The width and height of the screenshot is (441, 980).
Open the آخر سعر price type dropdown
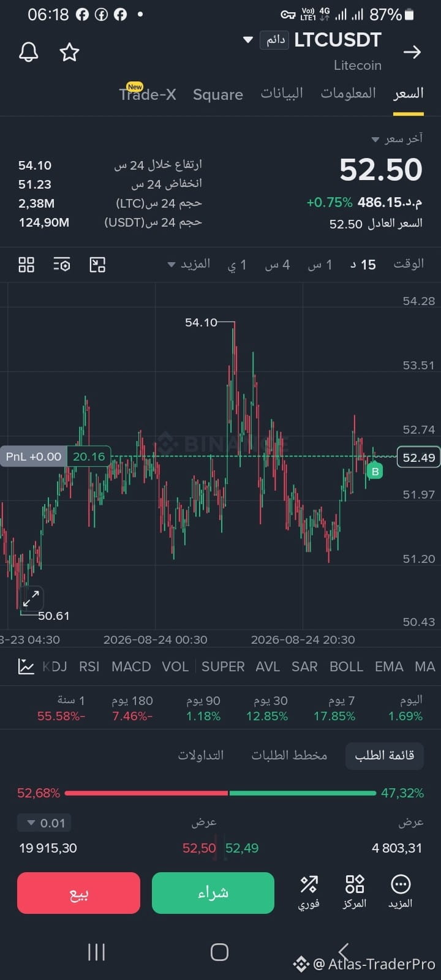397,139
